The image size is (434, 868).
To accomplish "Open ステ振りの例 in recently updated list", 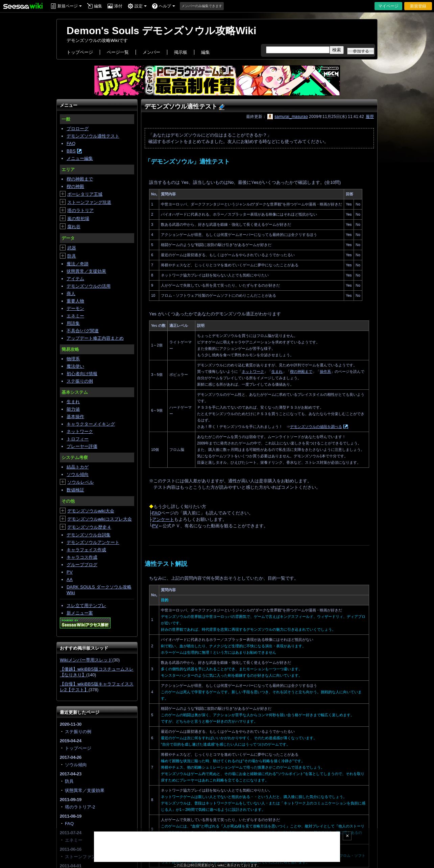I will coord(78,732).
